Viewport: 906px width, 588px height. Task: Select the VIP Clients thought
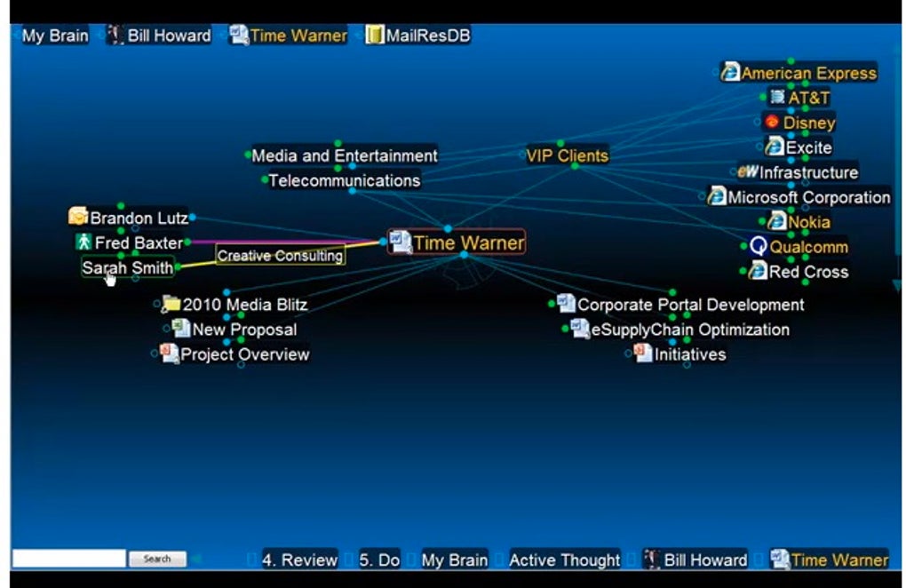pos(567,155)
